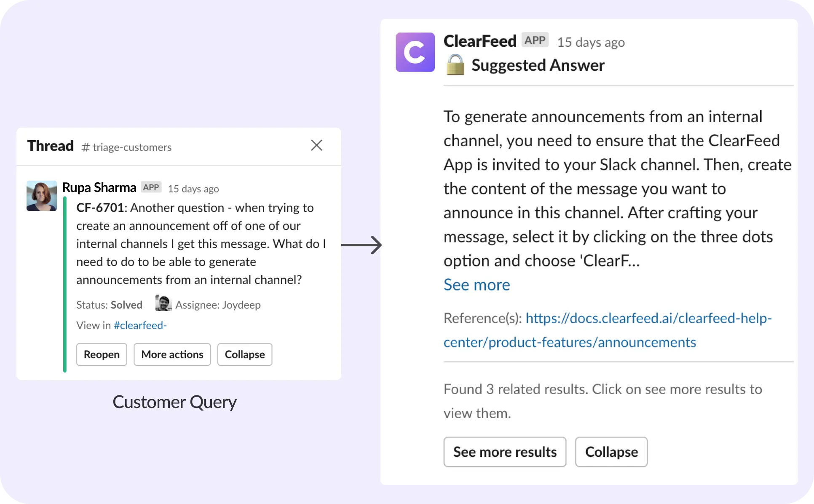The height and width of the screenshot is (504, 814).
Task: Click Rupa Sharma's display name
Action: 99,187
